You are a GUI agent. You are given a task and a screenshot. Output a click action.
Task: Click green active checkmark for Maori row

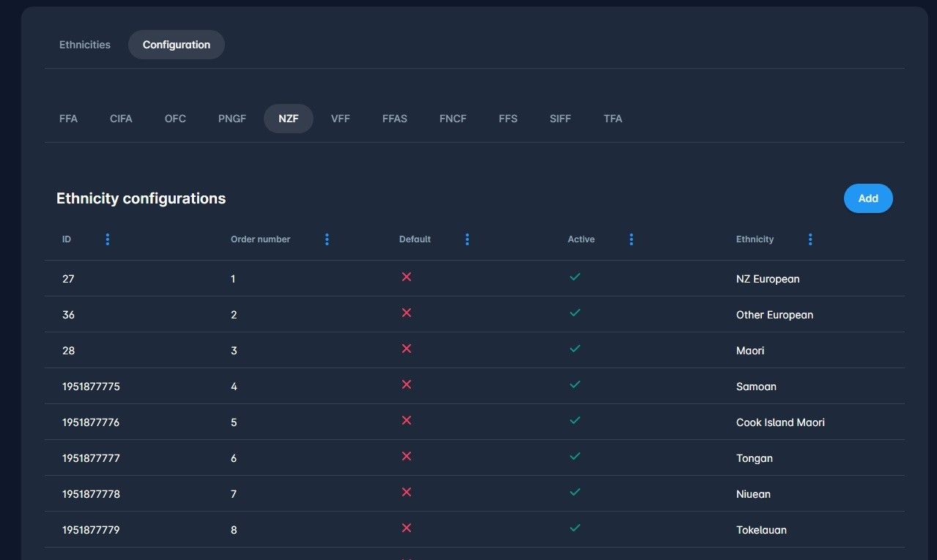(575, 349)
